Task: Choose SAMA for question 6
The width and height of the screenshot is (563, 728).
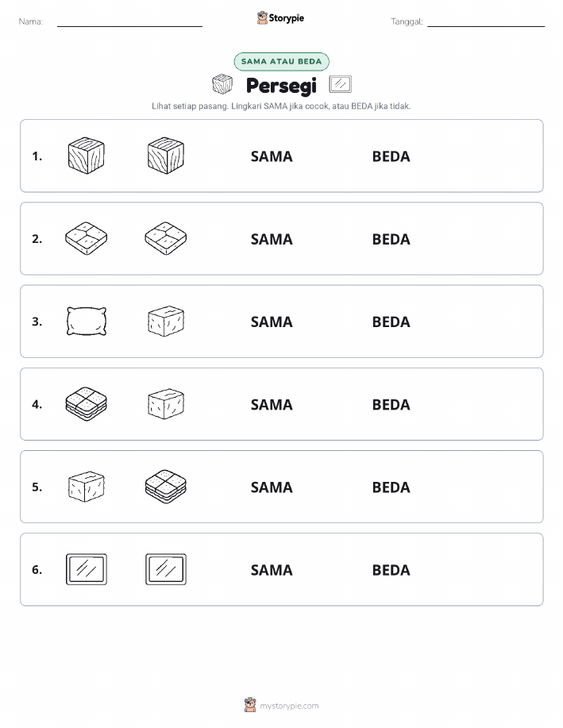Action: click(272, 570)
